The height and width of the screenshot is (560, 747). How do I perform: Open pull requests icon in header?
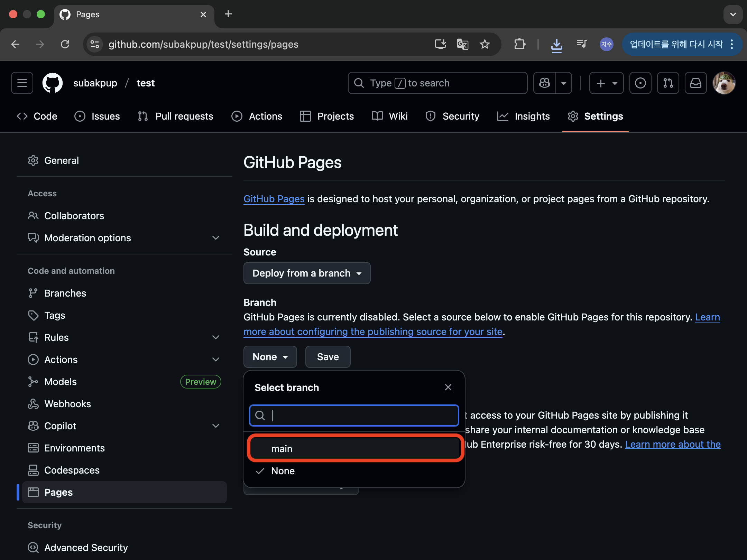point(668,83)
